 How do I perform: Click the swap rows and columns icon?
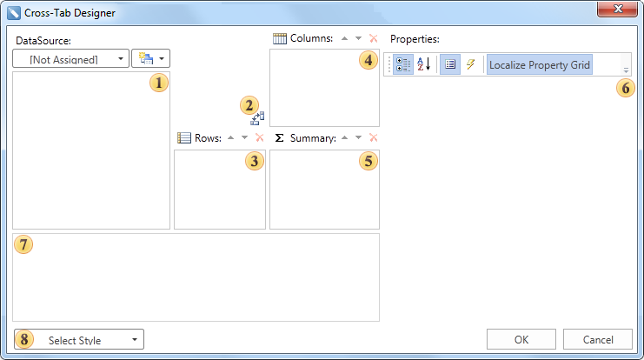click(256, 118)
